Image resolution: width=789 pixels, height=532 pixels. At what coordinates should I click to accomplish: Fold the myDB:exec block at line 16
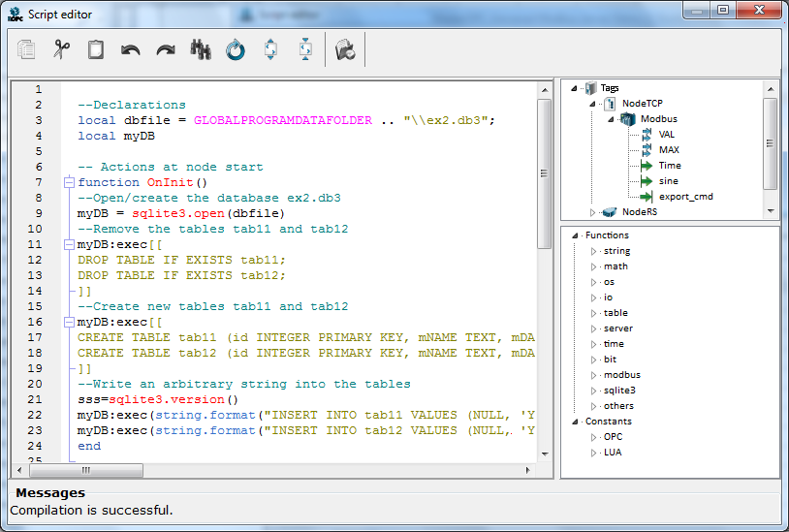point(70,323)
